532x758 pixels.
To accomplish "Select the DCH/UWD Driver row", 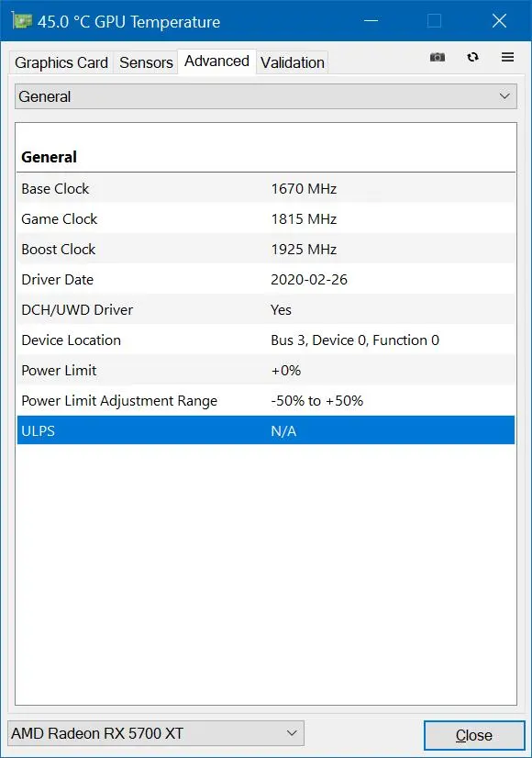I will click(x=266, y=309).
